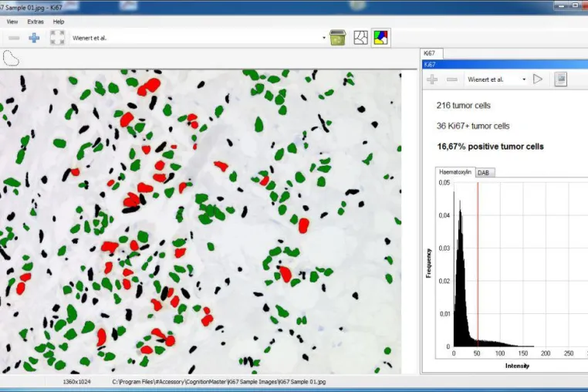
Task: Click the '36 Ki67+ tumor cells' text
Action: (473, 126)
